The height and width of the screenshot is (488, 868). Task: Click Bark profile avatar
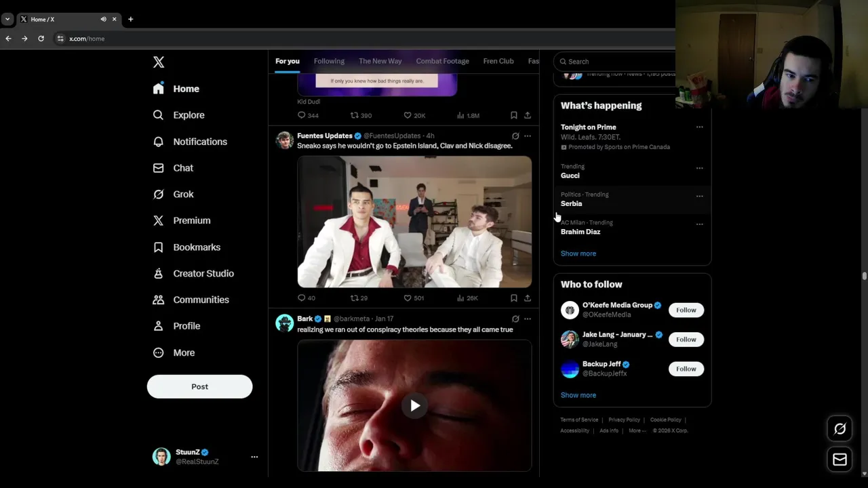(284, 323)
